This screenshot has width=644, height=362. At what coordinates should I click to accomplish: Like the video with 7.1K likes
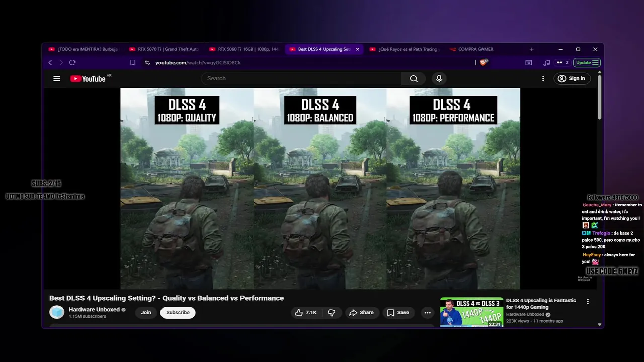pos(306,312)
